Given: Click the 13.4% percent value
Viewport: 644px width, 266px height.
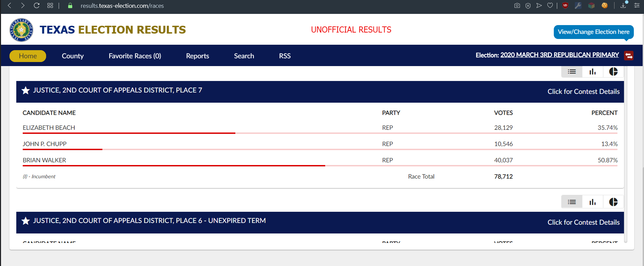Looking at the screenshot, I should coord(609,144).
